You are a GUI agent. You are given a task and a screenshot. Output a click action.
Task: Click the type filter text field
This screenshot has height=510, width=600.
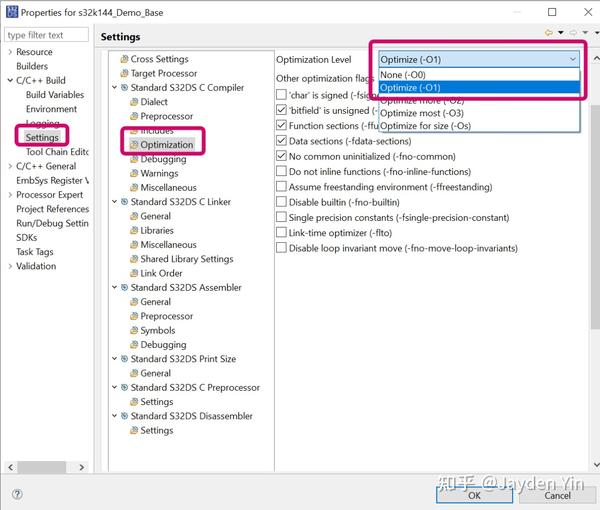coord(46,35)
